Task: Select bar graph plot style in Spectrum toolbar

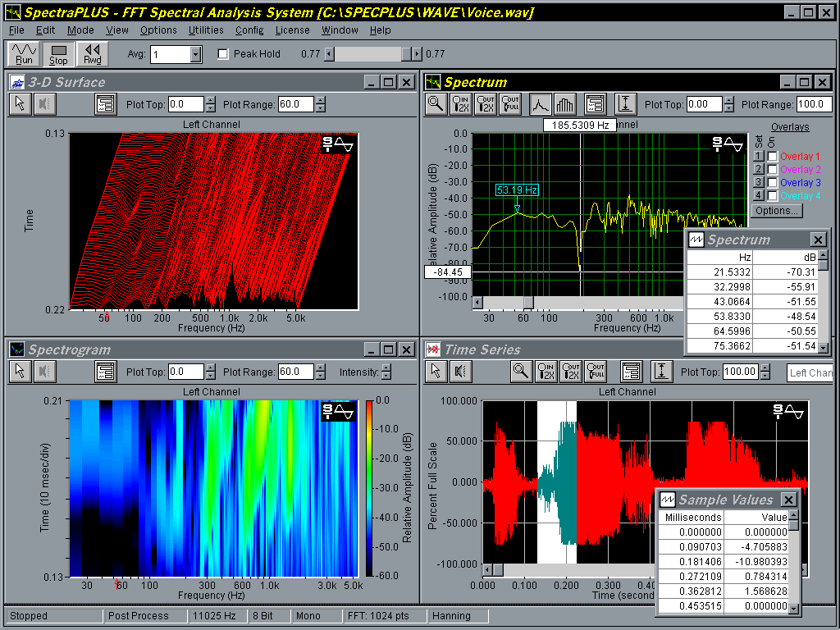Action: coord(564,104)
